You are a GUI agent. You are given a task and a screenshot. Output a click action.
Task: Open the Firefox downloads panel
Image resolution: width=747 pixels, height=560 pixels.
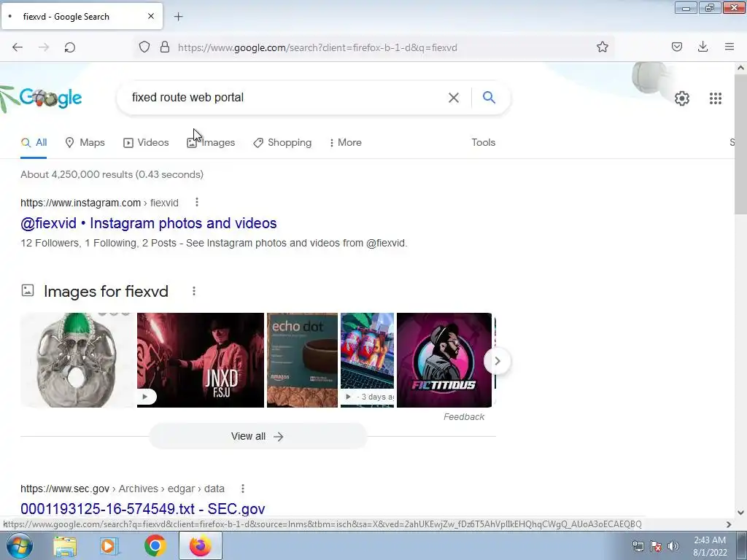coord(703,47)
